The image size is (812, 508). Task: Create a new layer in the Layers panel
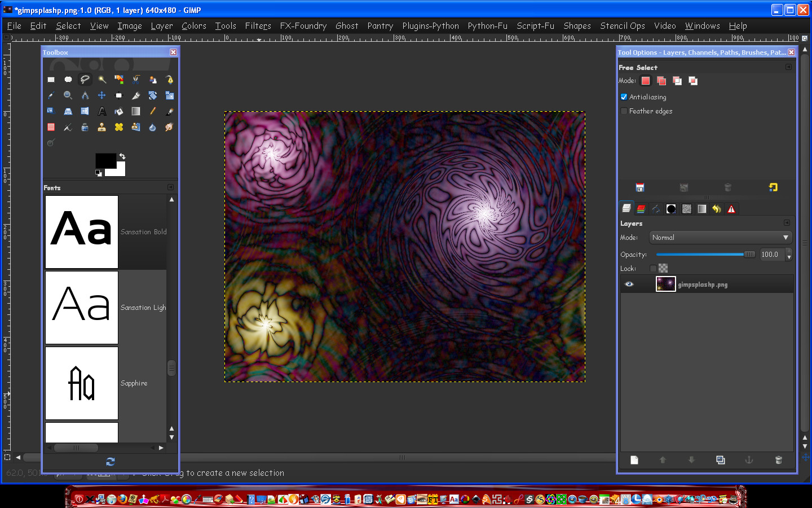click(634, 460)
